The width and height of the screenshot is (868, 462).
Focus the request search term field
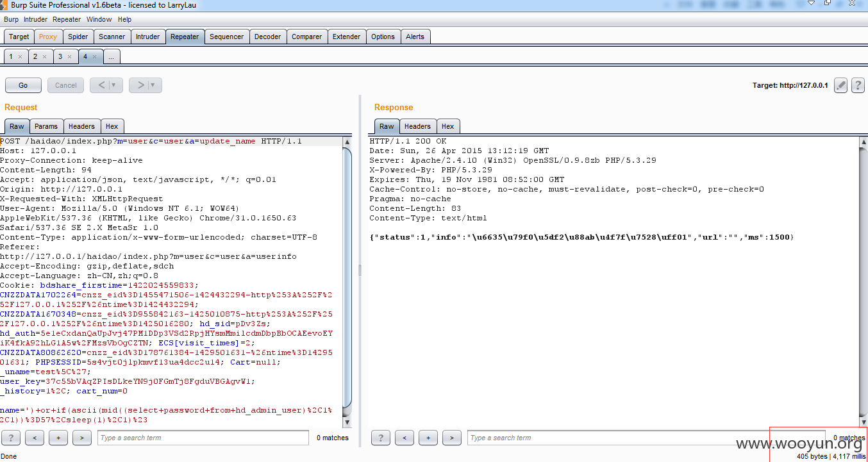[x=203, y=438]
